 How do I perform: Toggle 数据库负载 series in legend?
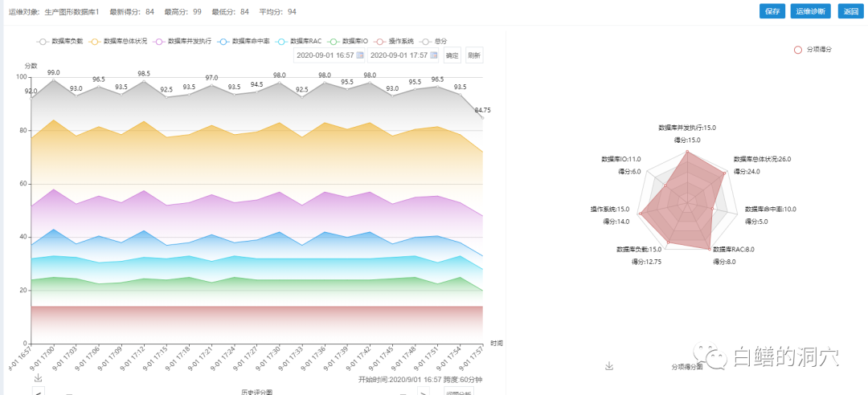point(59,41)
